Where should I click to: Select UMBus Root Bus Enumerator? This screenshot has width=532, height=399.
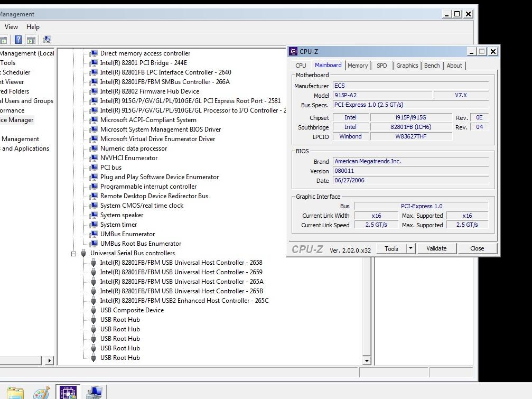(x=141, y=244)
